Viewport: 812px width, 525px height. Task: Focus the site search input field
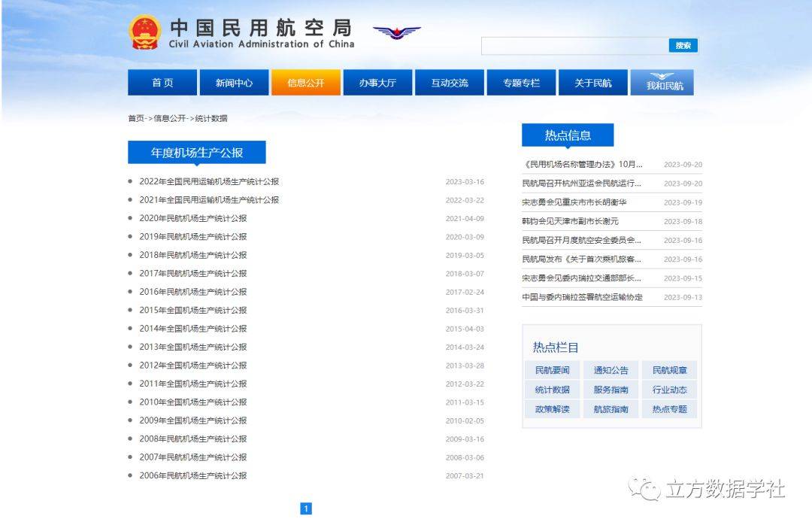tap(575, 46)
